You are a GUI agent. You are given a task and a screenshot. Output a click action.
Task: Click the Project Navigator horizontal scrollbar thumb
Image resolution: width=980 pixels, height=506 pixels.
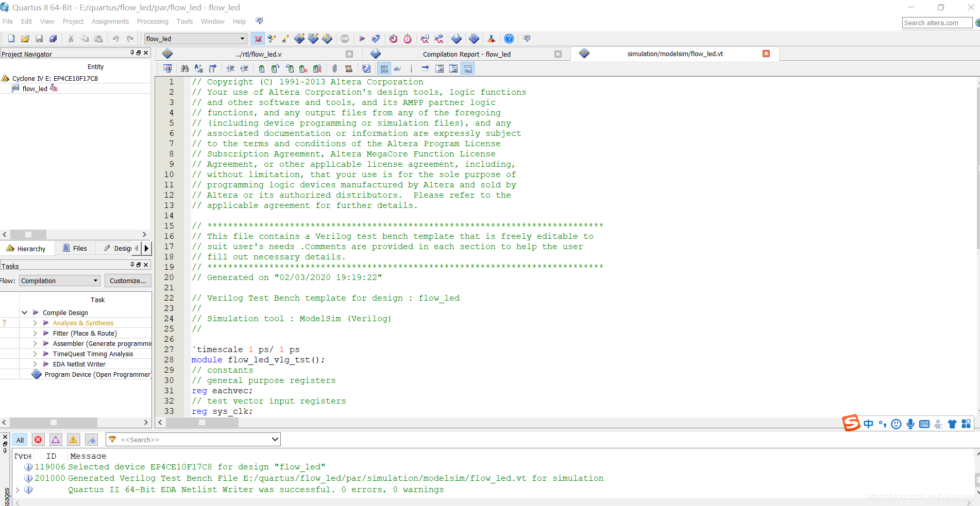28,234
